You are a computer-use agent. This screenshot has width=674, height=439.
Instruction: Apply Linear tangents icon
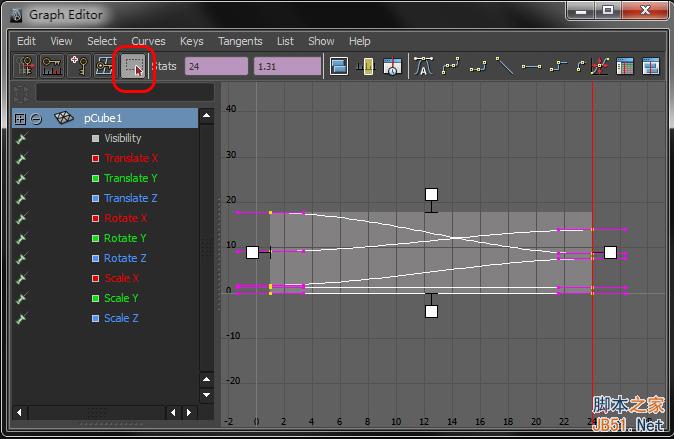(x=504, y=66)
